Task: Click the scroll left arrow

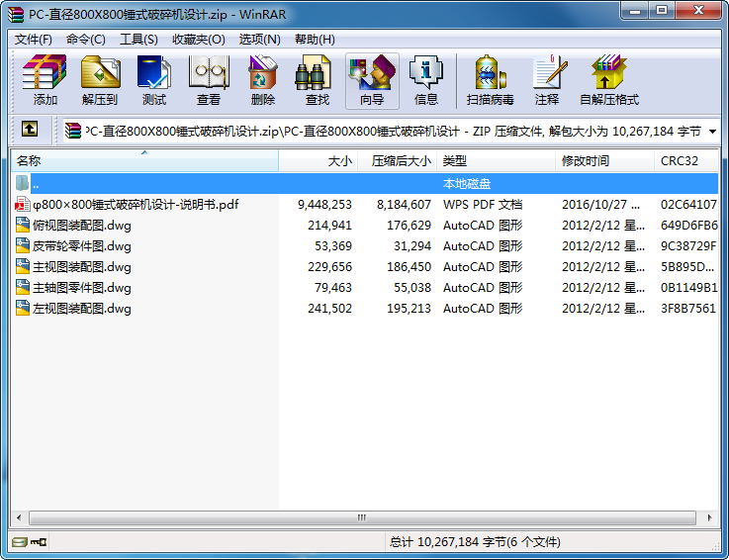Action: click(19, 517)
